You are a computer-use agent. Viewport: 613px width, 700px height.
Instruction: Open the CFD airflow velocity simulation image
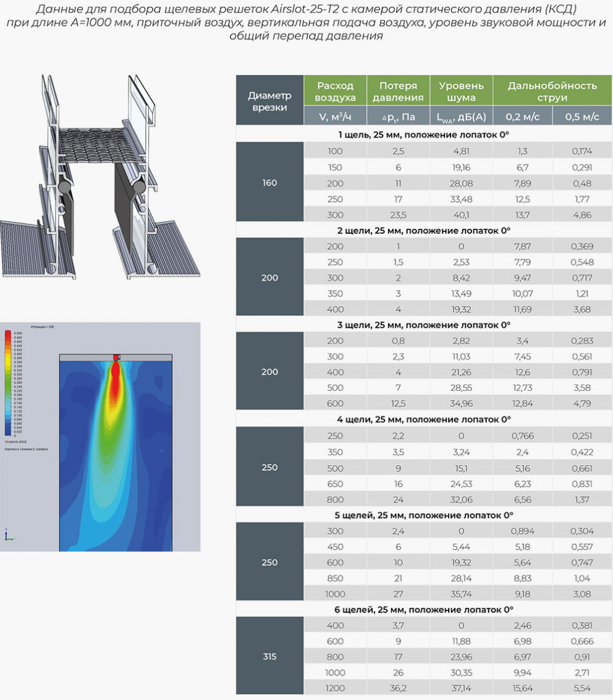100,437
